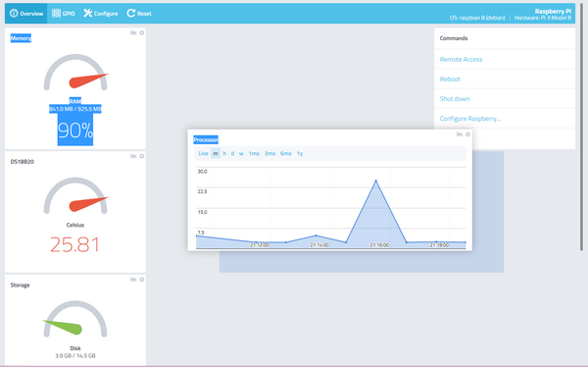
Task: Switch to the GPIO tab
Action: coord(64,14)
